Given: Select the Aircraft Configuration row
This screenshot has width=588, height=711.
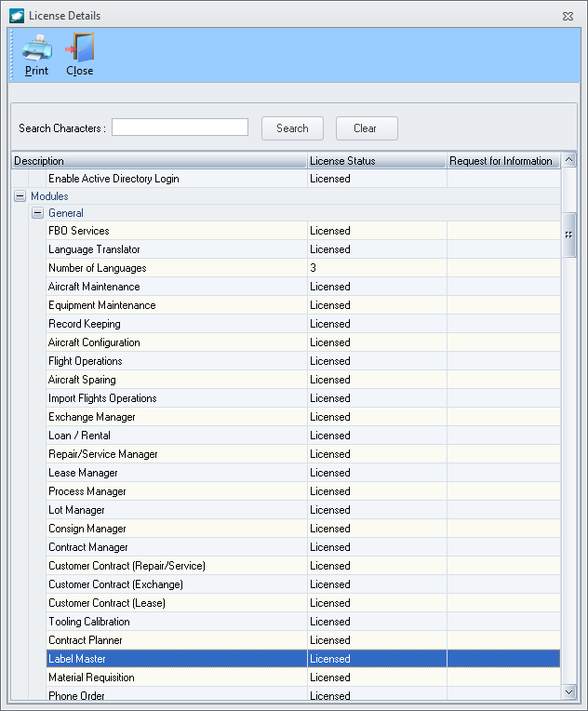Looking at the screenshot, I should pyautogui.click(x=303, y=342).
